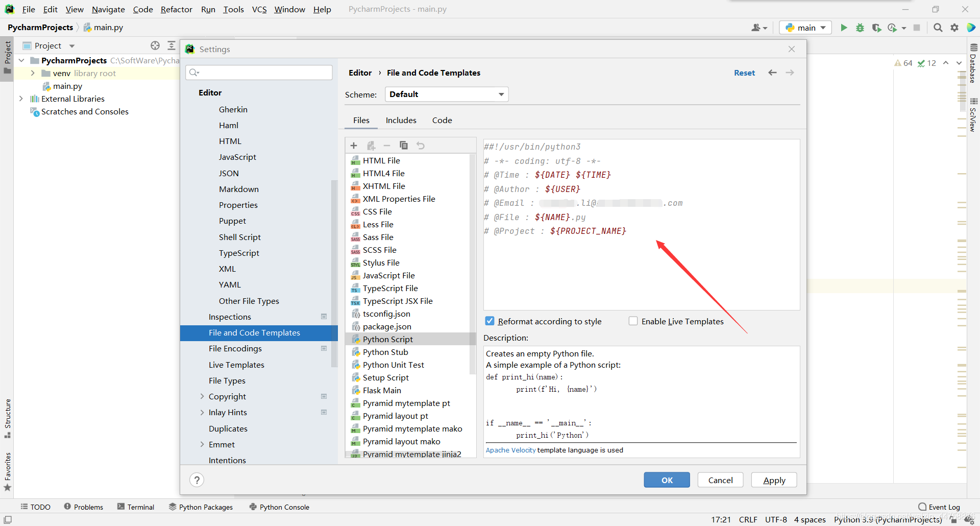Viewport: 980px width, 526px height.
Task: Click the Debug bug icon
Action: [x=860, y=28]
